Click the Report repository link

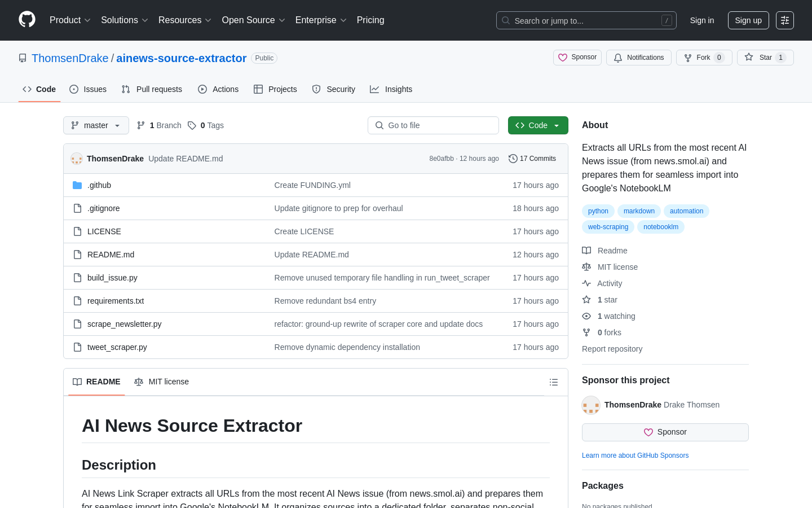[x=612, y=349]
